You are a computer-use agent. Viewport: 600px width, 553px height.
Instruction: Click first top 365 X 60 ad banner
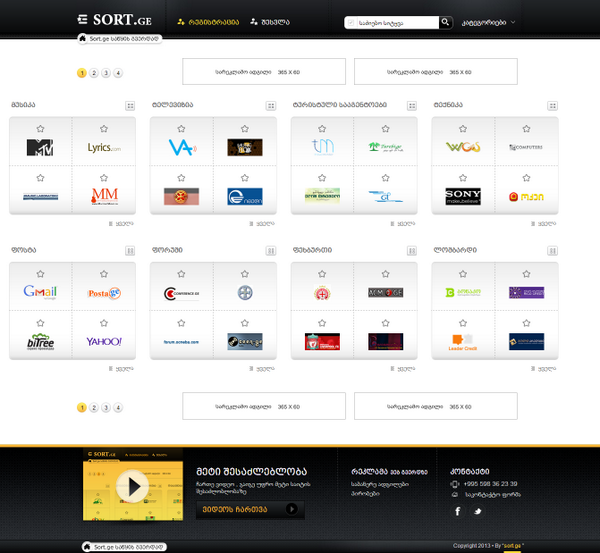(x=264, y=72)
